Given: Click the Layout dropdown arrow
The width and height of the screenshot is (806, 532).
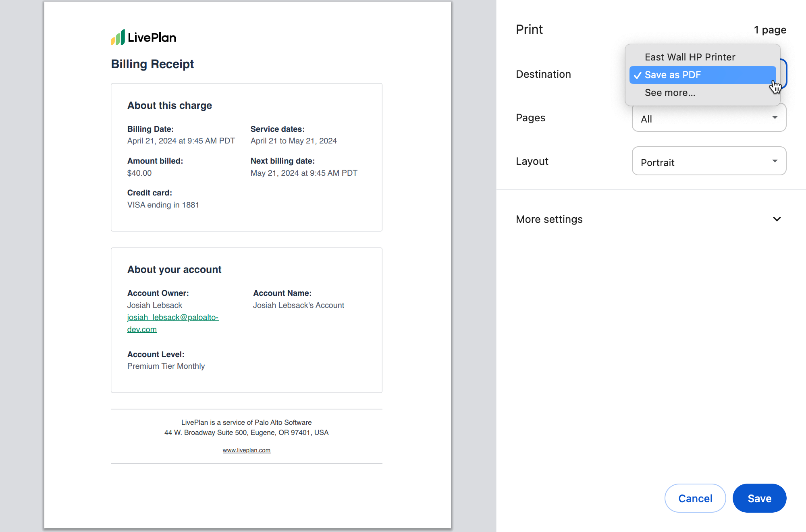Looking at the screenshot, I should tap(775, 161).
